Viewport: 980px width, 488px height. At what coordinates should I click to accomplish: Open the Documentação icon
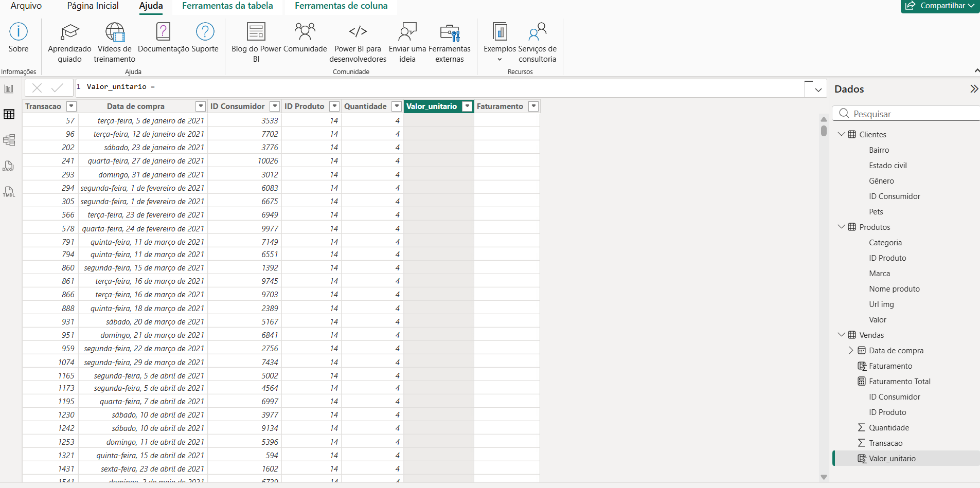point(163,32)
